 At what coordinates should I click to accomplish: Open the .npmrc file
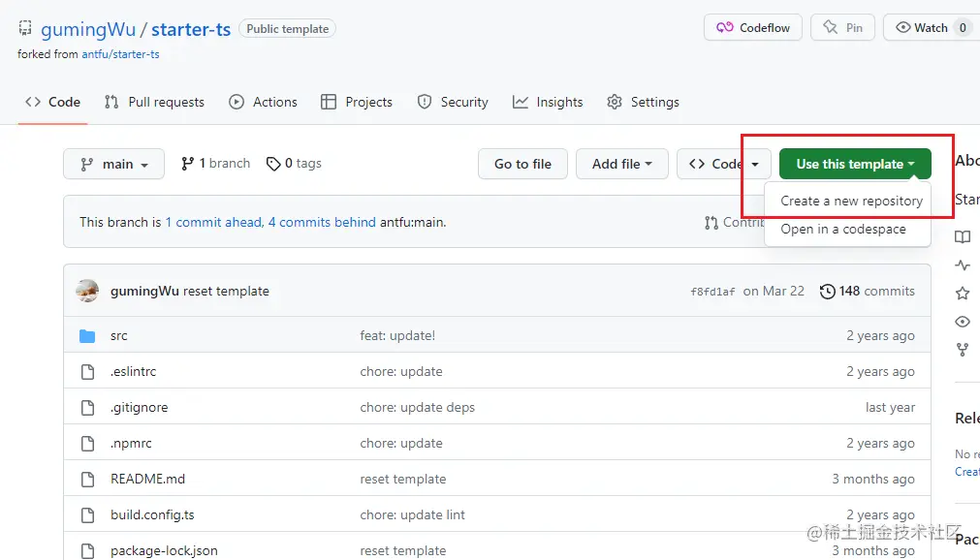pos(131,443)
